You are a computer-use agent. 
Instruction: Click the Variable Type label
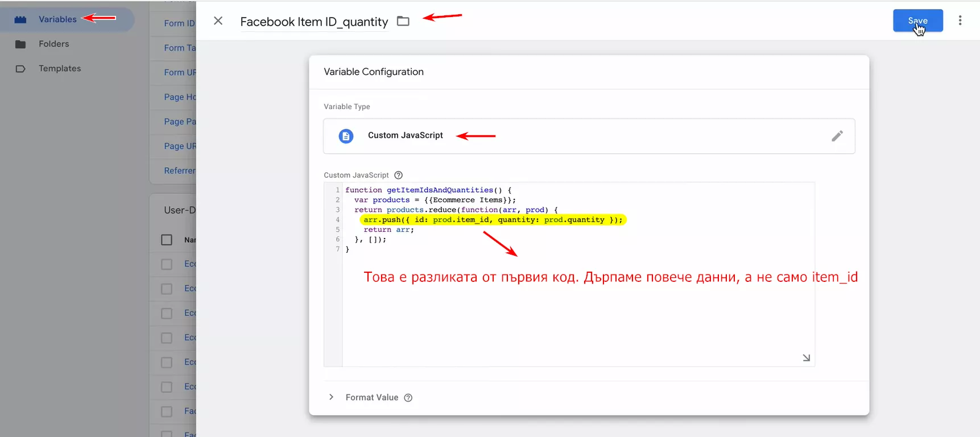pos(347,106)
